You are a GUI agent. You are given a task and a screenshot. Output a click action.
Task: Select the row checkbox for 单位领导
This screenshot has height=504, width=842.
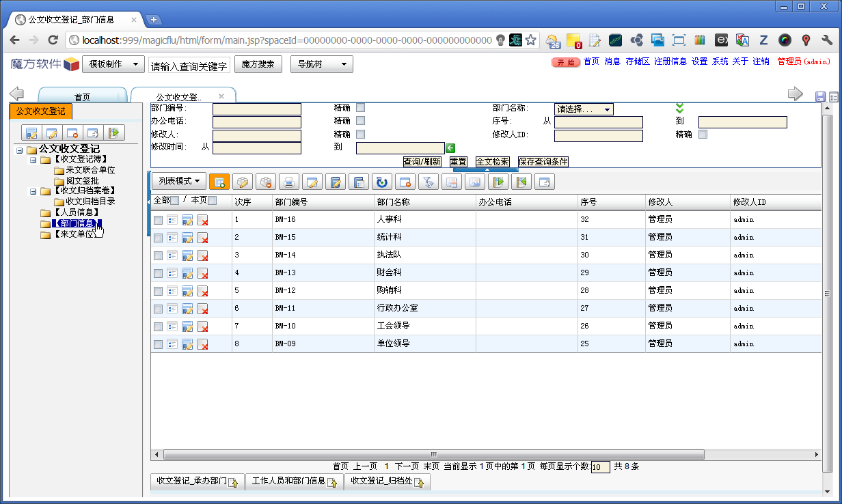point(158,344)
